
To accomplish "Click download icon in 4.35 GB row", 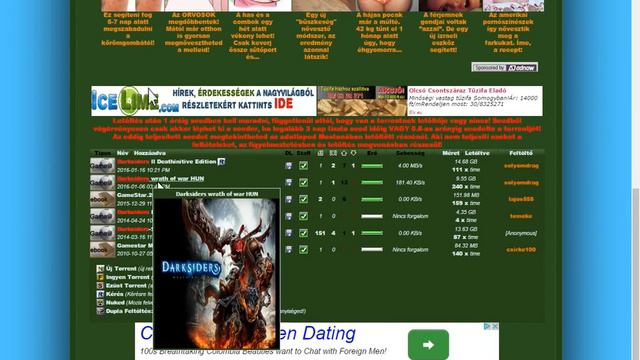I will tap(289, 216).
